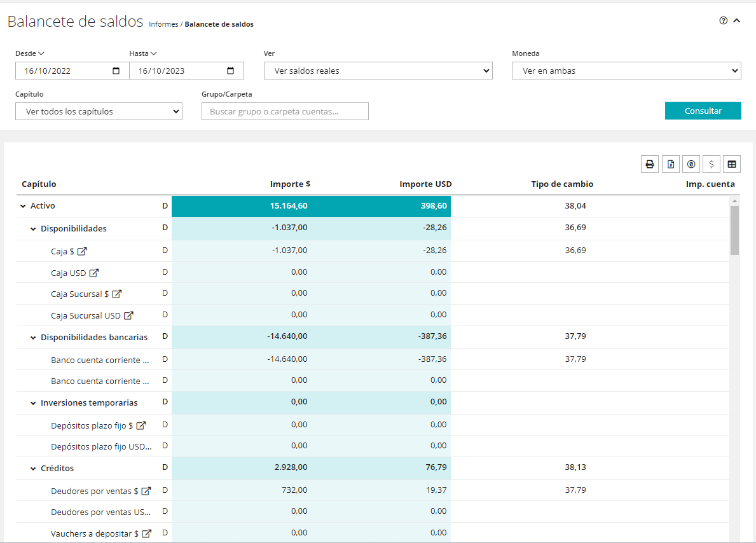Open Deudores por ventas $ link icon
The width and height of the screenshot is (756, 543).
[146, 491]
